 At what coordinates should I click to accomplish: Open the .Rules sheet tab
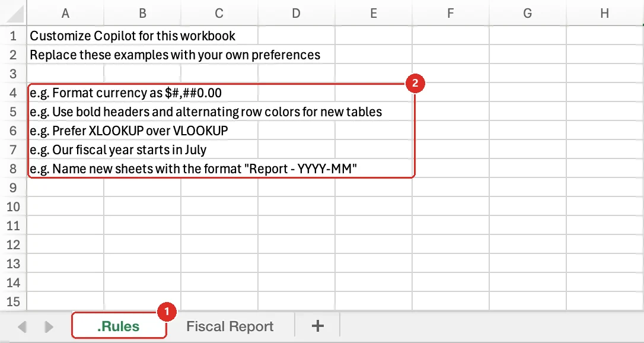[x=119, y=326]
